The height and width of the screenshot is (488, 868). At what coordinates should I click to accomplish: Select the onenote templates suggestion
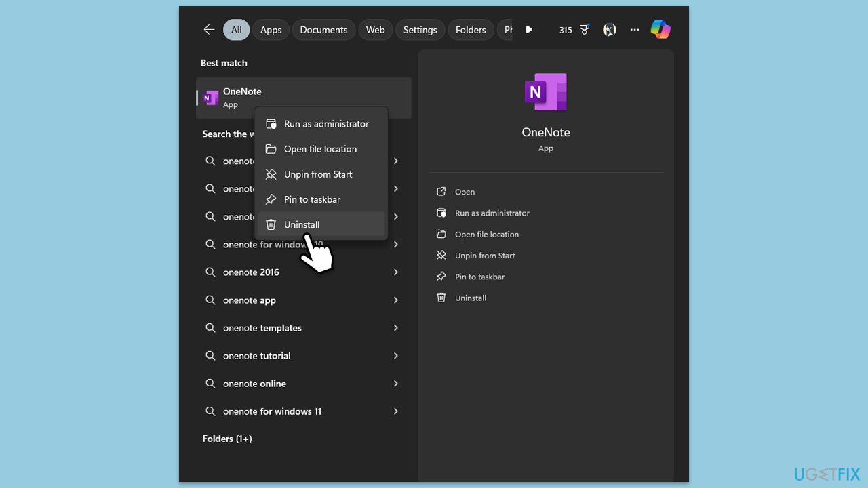pyautogui.click(x=304, y=328)
